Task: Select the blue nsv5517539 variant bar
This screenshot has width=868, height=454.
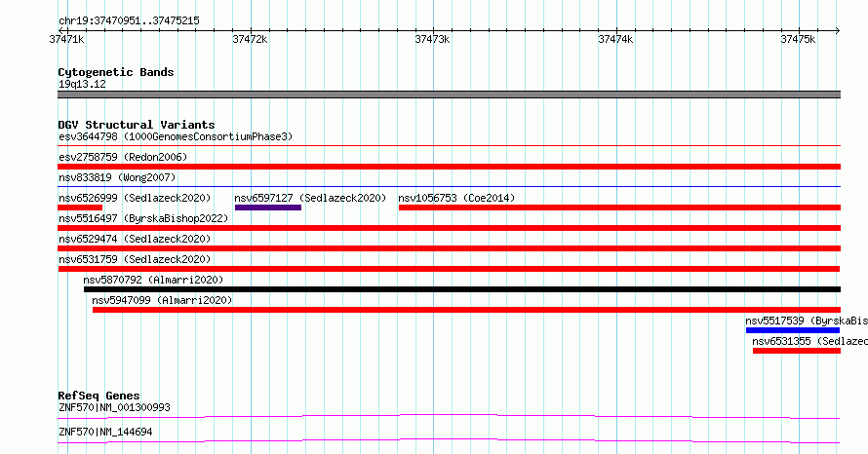Action: [793, 330]
